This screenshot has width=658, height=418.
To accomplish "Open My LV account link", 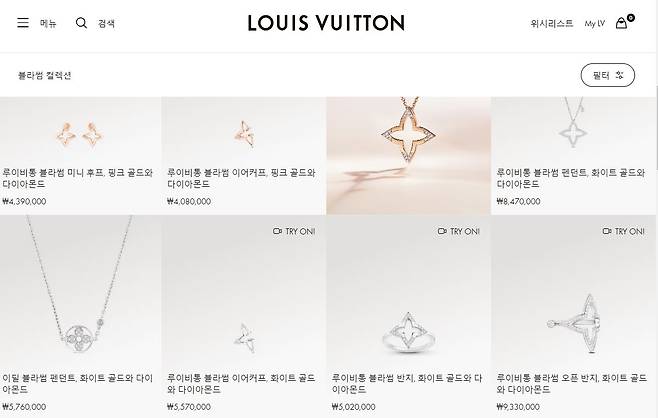I will tap(595, 24).
